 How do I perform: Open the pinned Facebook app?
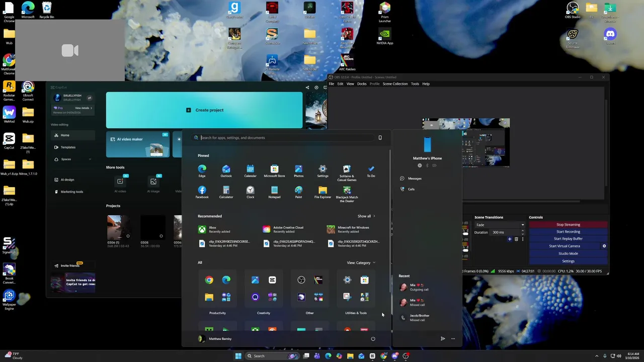pos(202,192)
